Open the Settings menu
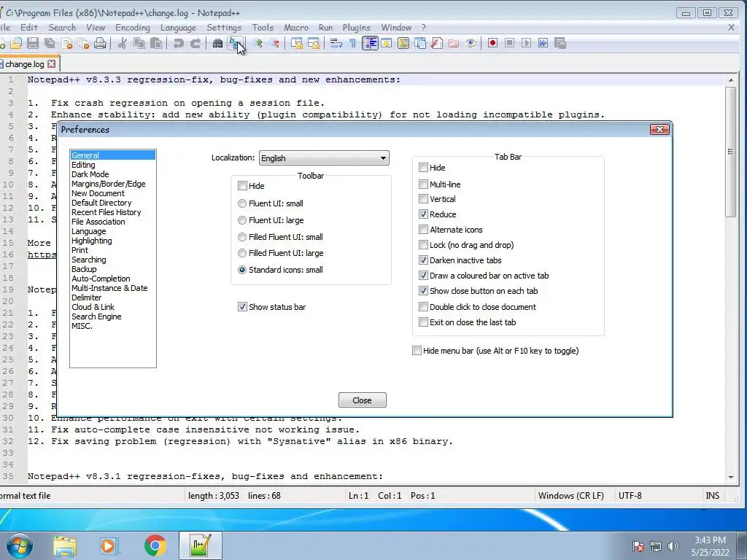The width and height of the screenshot is (747, 560). (x=224, y=28)
